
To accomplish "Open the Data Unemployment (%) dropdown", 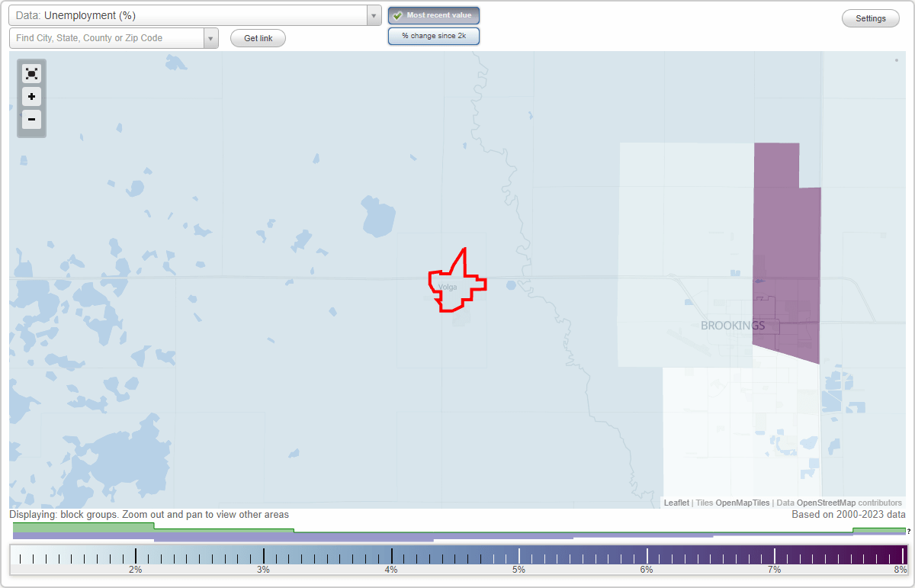I will [x=191, y=14].
